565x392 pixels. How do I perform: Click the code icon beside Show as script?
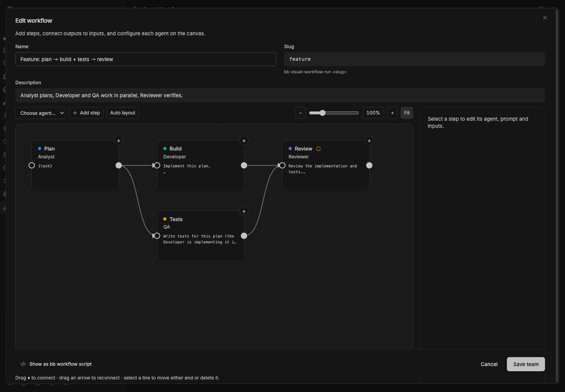point(23,364)
